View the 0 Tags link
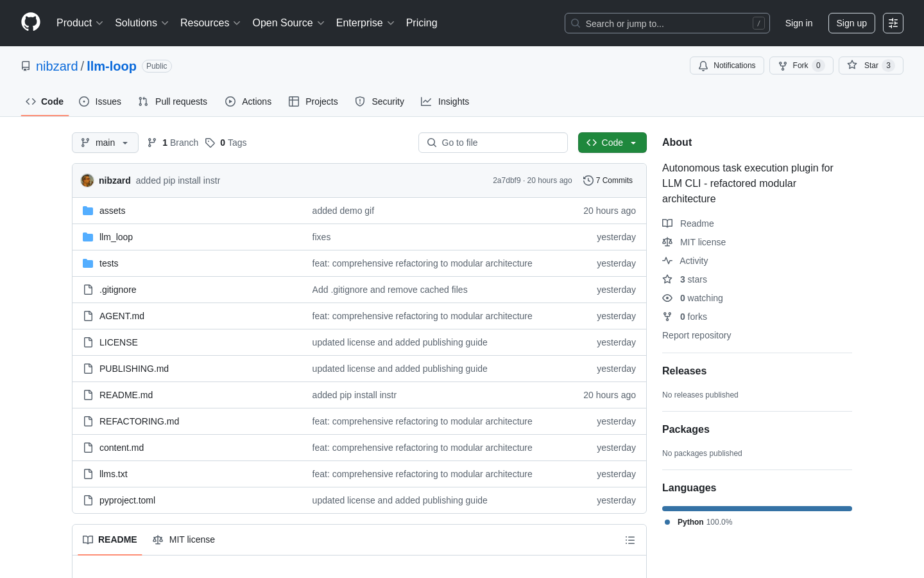The height and width of the screenshot is (578, 924). [226, 143]
